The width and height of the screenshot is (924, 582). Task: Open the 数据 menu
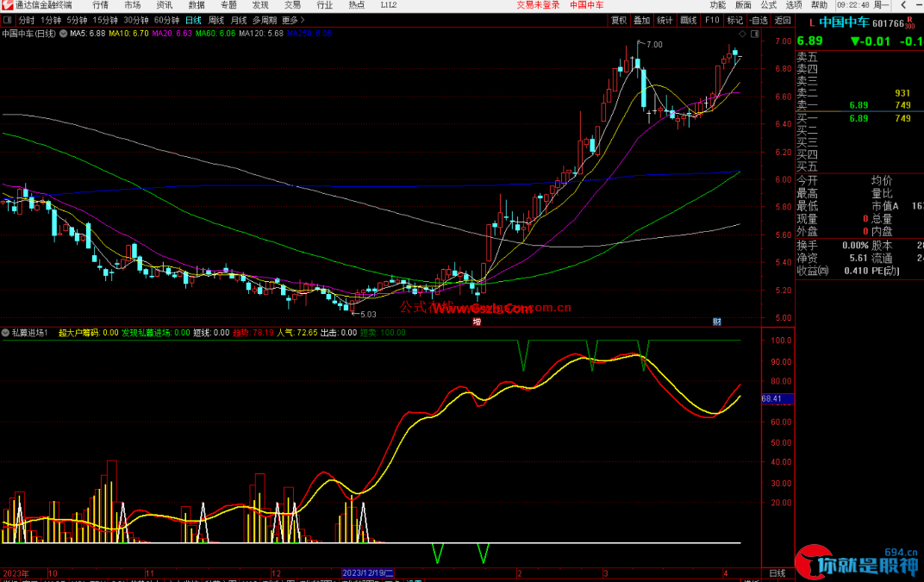(197, 4)
